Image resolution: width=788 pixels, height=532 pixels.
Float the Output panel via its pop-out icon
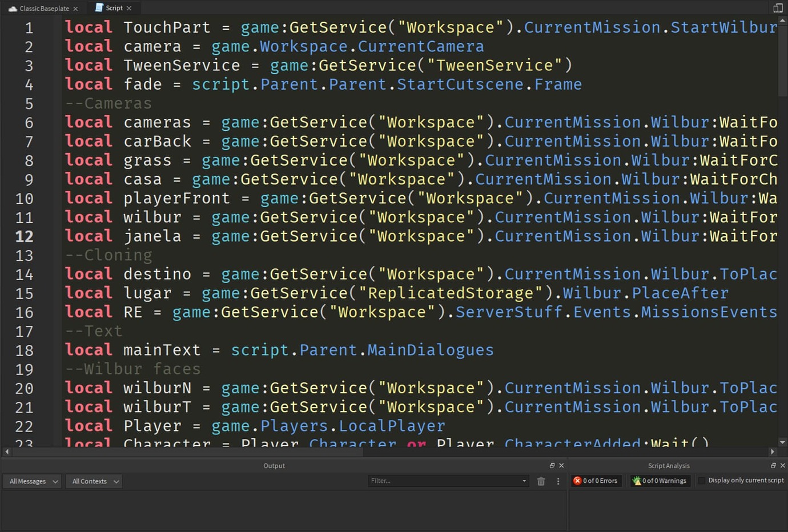point(552,465)
